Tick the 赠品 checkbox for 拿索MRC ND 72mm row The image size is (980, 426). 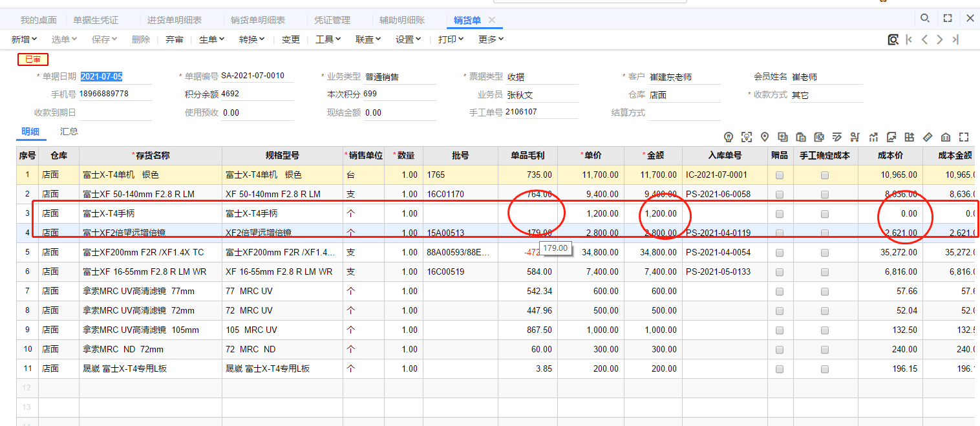tap(780, 350)
